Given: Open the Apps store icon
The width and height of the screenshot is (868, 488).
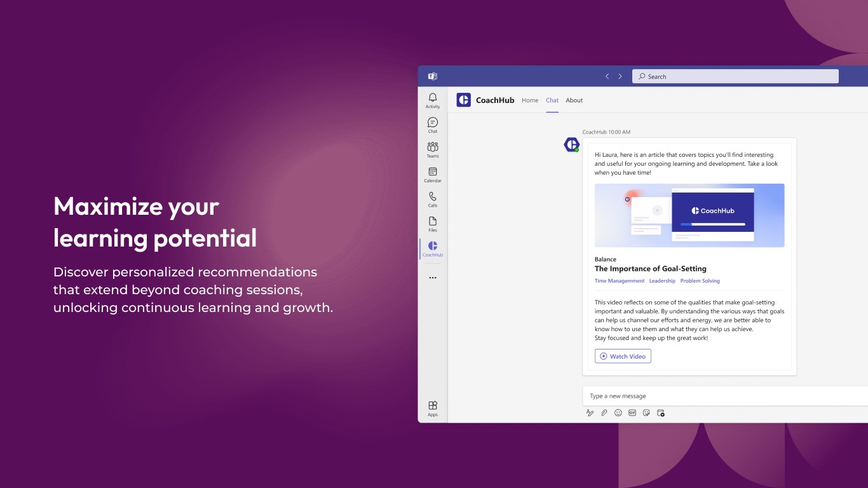Looking at the screenshot, I should coord(433,409).
